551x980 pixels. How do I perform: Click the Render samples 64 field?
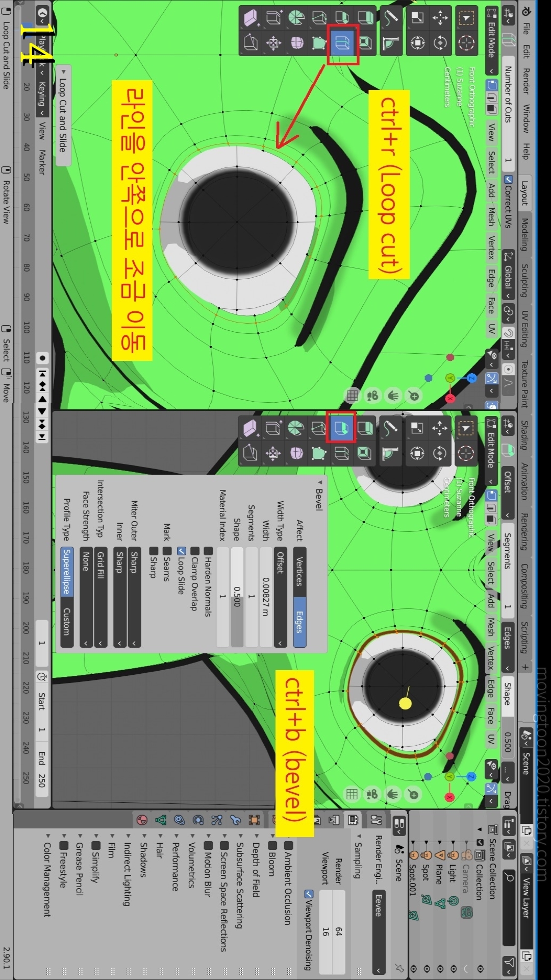tap(338, 932)
